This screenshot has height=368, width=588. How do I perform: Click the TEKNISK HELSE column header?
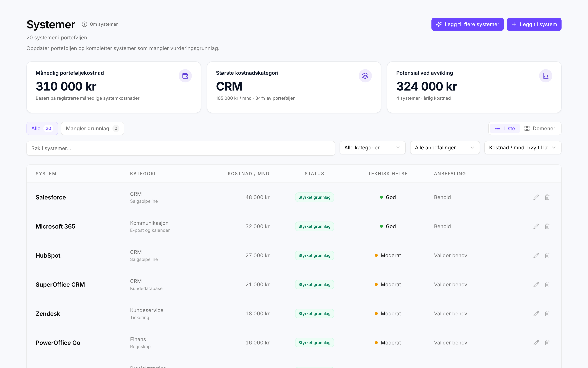click(x=388, y=174)
